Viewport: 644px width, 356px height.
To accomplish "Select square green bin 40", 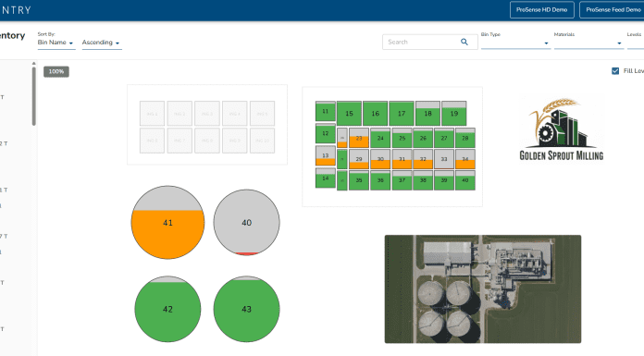I will click(465, 180).
